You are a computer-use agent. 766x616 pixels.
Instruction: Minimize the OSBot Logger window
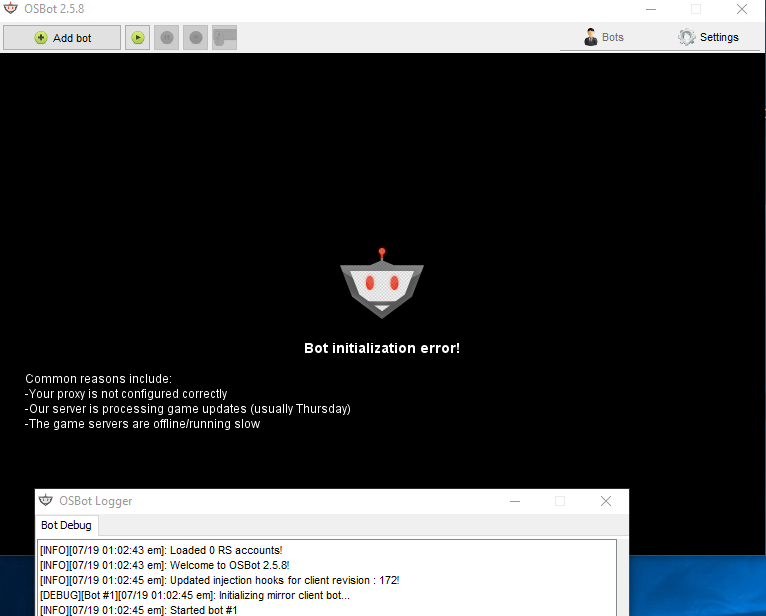click(x=515, y=501)
